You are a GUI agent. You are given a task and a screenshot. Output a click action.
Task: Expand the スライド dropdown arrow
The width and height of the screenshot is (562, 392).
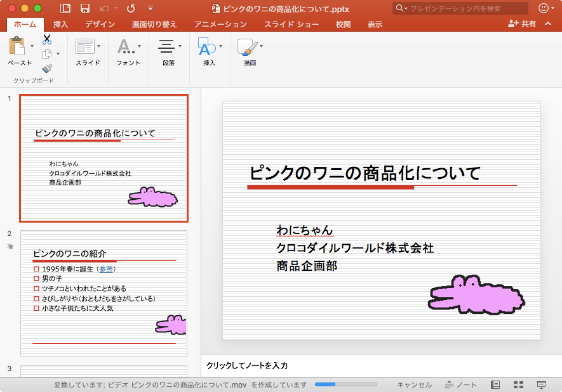click(x=98, y=46)
